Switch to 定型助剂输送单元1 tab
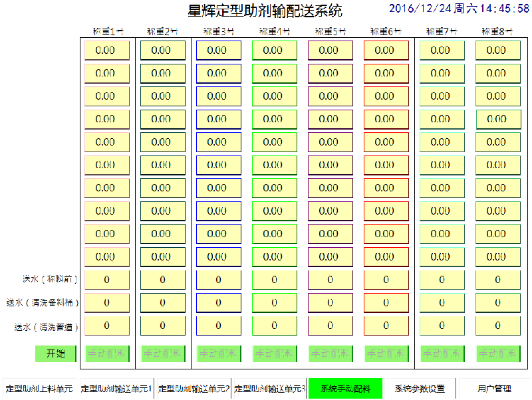 pyautogui.click(x=116, y=389)
